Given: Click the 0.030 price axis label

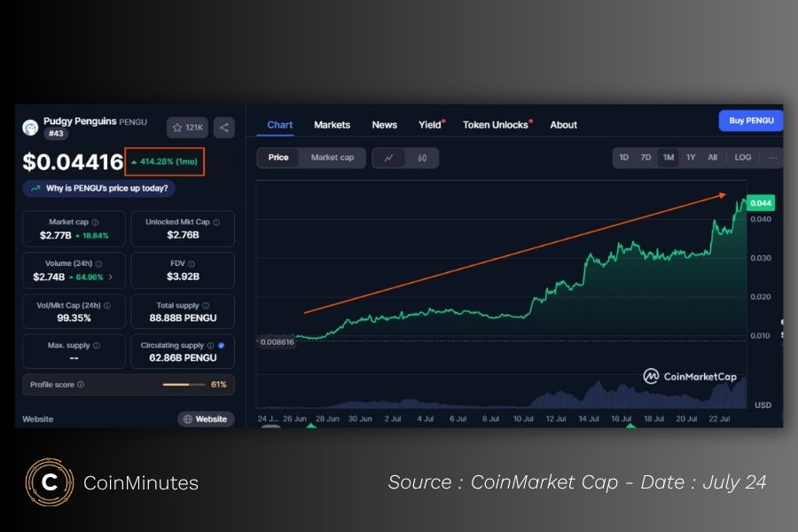Looking at the screenshot, I should tap(761, 258).
